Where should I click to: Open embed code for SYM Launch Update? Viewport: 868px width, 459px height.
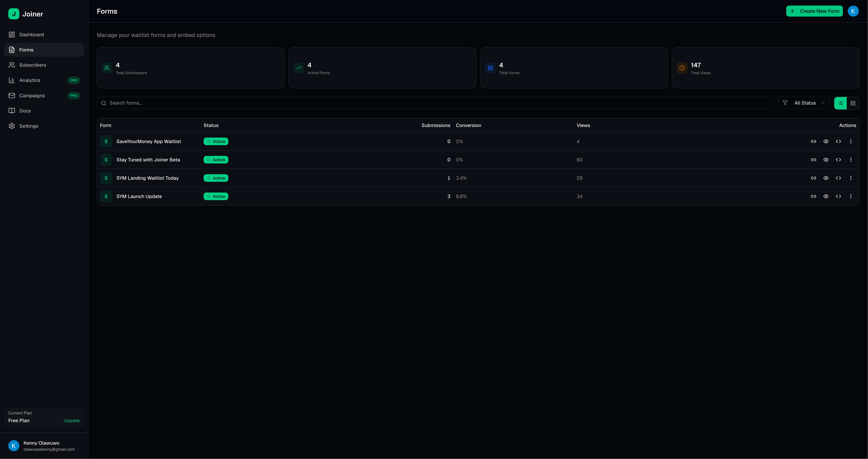tap(839, 196)
